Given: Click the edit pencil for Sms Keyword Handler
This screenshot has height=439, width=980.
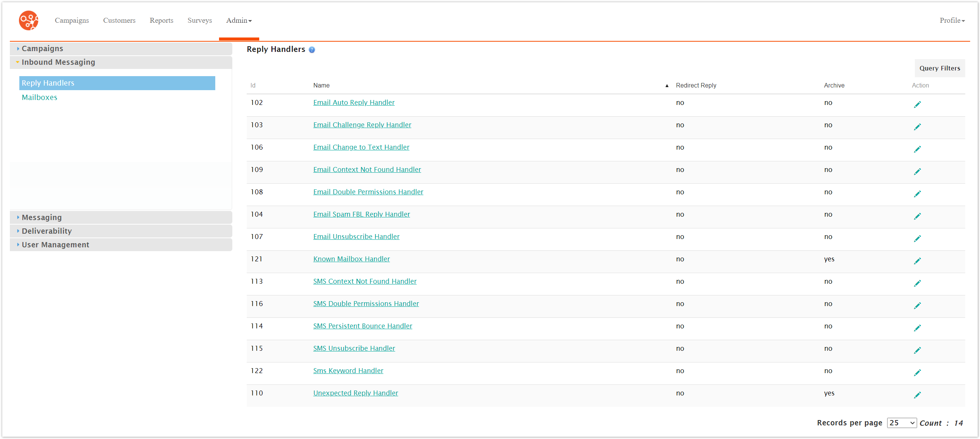Looking at the screenshot, I should [918, 372].
